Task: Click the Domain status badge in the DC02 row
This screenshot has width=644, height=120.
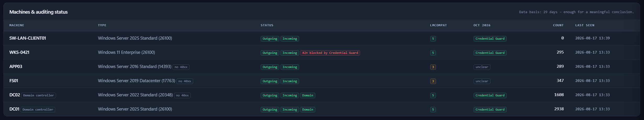Action: (308, 95)
